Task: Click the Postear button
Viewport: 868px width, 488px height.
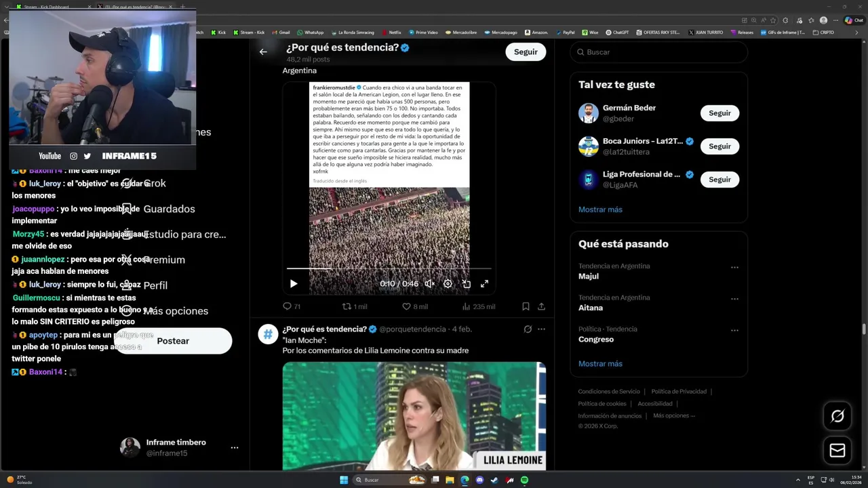Action: (173, 341)
